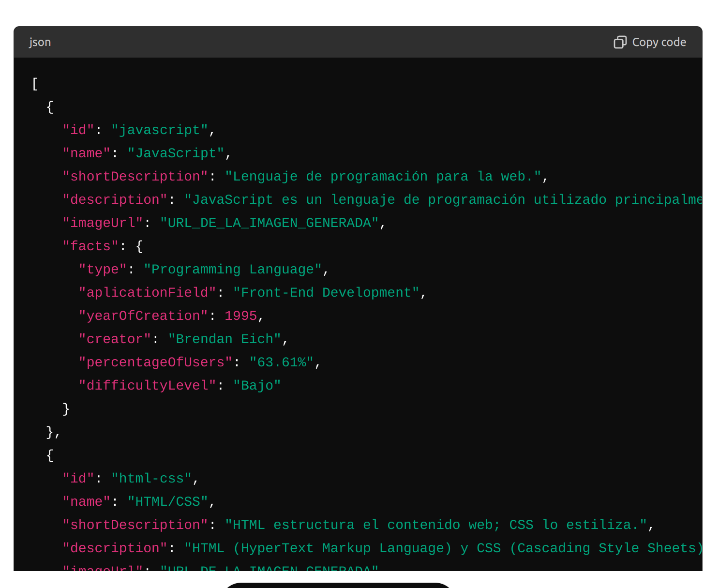This screenshot has width=719, height=588.
Task: Click the "HTML estructura el contenido web" text
Action: coord(362,525)
